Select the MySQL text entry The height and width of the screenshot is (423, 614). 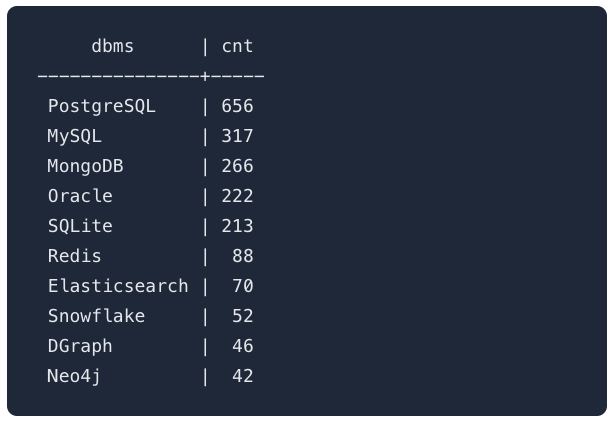74,136
